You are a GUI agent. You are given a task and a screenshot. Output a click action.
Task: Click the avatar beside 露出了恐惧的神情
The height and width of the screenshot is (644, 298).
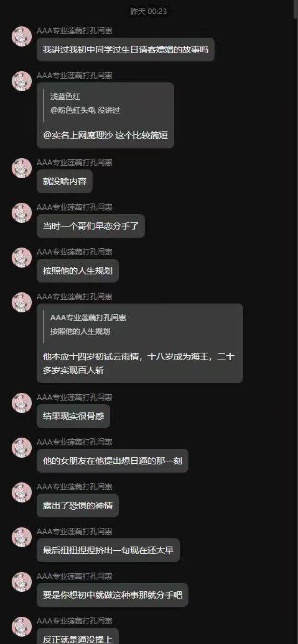[22, 492]
